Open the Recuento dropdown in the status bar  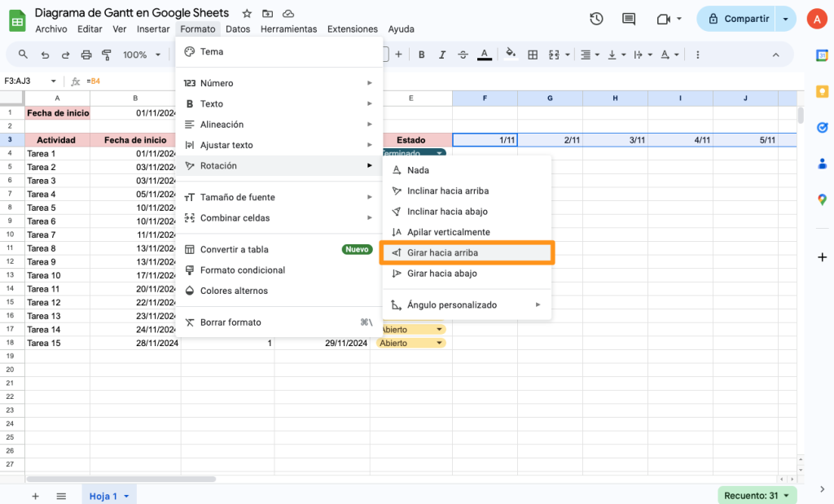[756, 495]
